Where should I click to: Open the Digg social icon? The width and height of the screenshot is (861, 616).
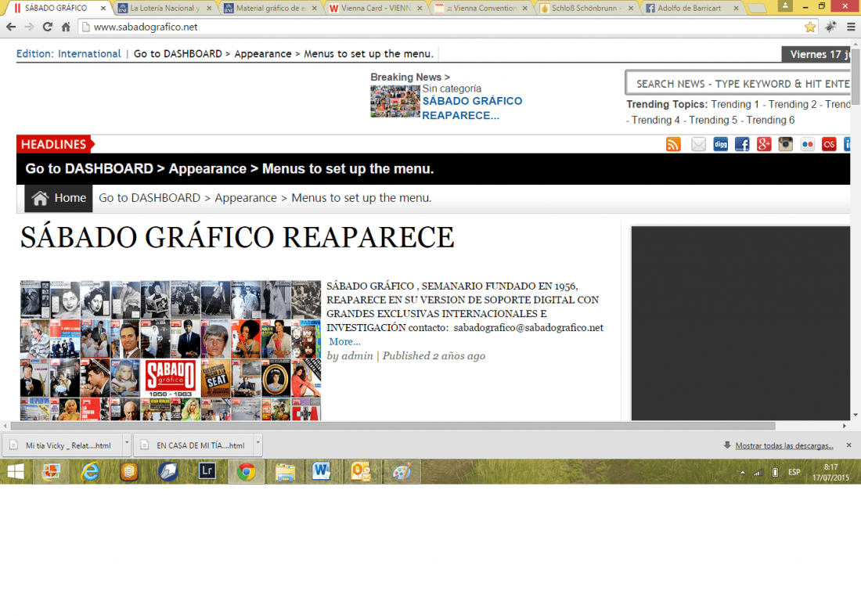(720, 144)
